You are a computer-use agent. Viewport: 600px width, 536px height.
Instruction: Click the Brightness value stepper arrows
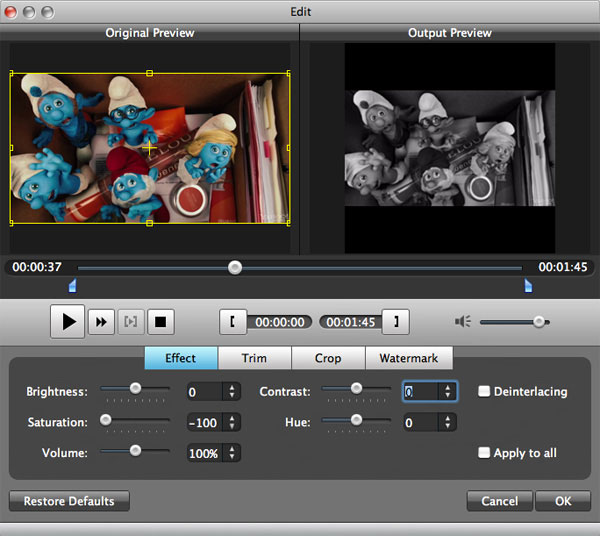coord(232,392)
